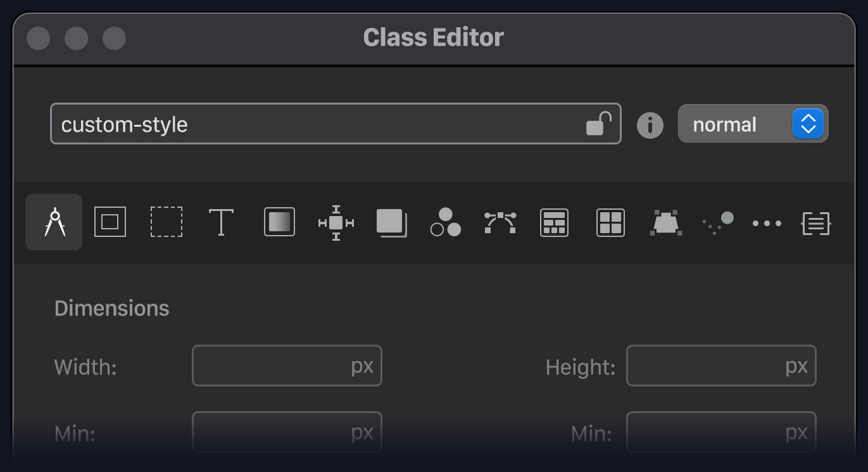This screenshot has width=868, height=472.
Task: Open the Background gradient panel
Action: click(279, 222)
